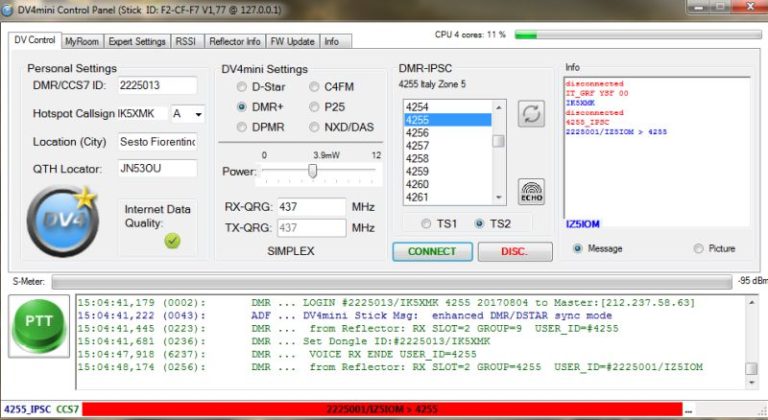The height and width of the screenshot is (420, 768).
Task: Choose time slot TS1
Action: (x=426, y=223)
